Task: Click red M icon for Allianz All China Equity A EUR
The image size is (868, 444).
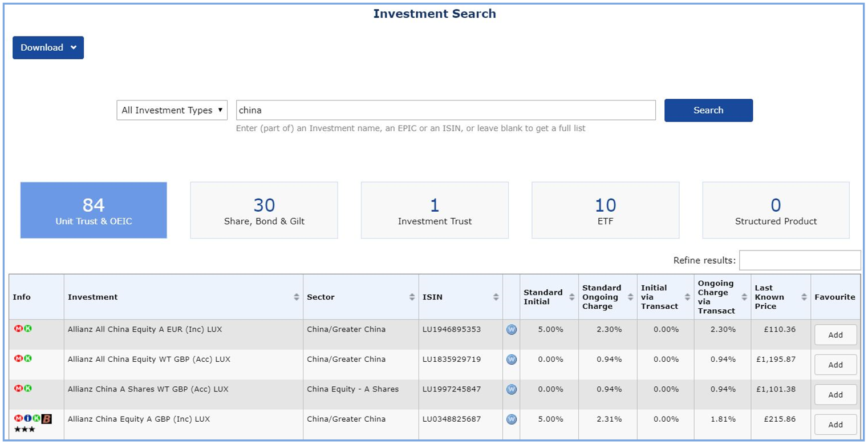Action: 18,329
